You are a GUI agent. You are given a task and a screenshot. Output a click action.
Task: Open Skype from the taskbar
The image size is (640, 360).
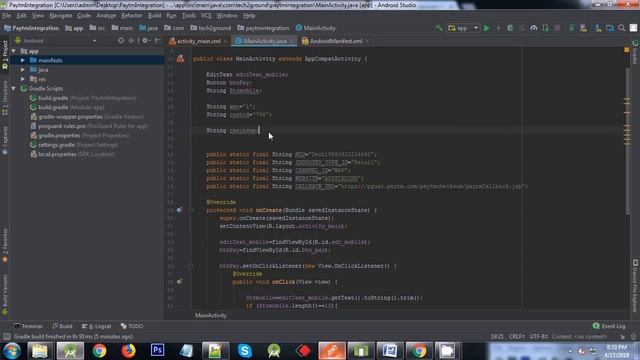tap(244, 351)
